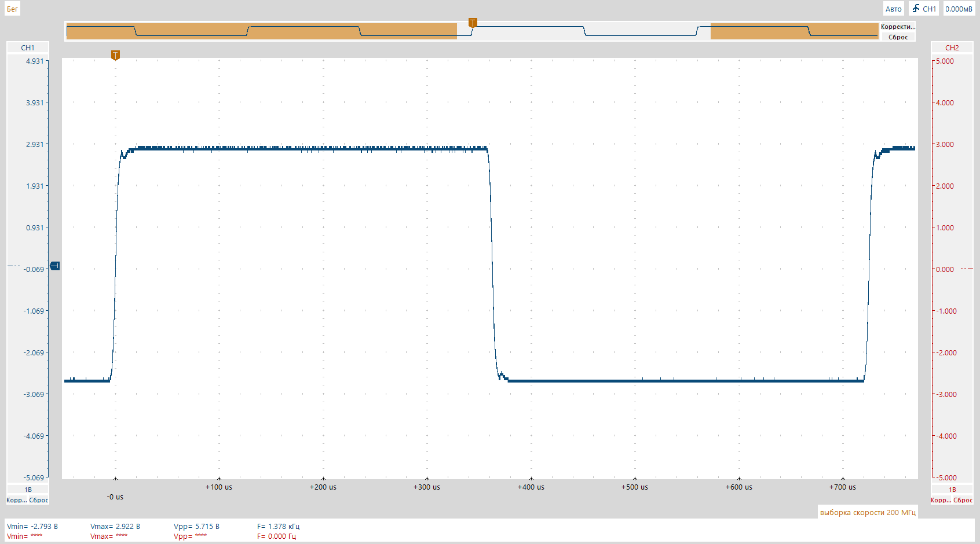Click the left shaded region of the overview

coord(262,31)
